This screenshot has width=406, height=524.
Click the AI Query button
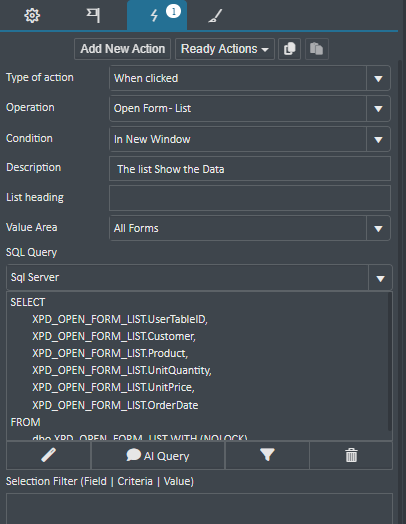point(158,455)
